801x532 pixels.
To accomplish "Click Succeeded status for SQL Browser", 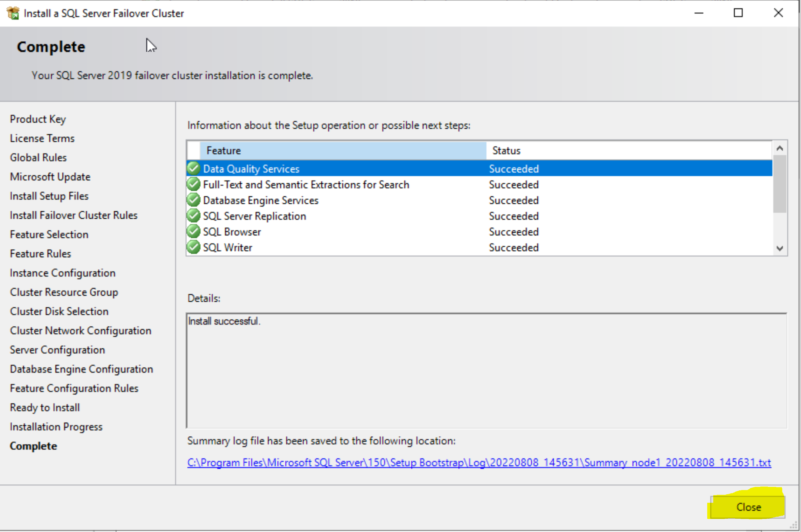I will [x=514, y=232].
